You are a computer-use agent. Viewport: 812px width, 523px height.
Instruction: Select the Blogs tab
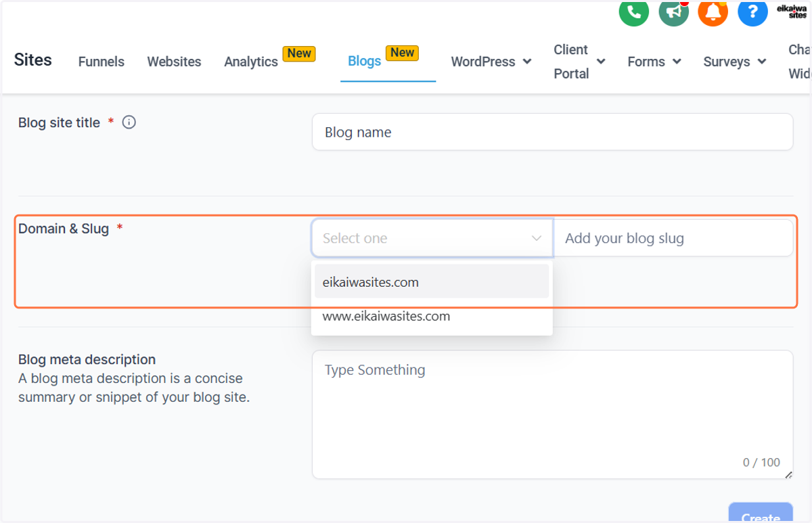[x=365, y=61]
